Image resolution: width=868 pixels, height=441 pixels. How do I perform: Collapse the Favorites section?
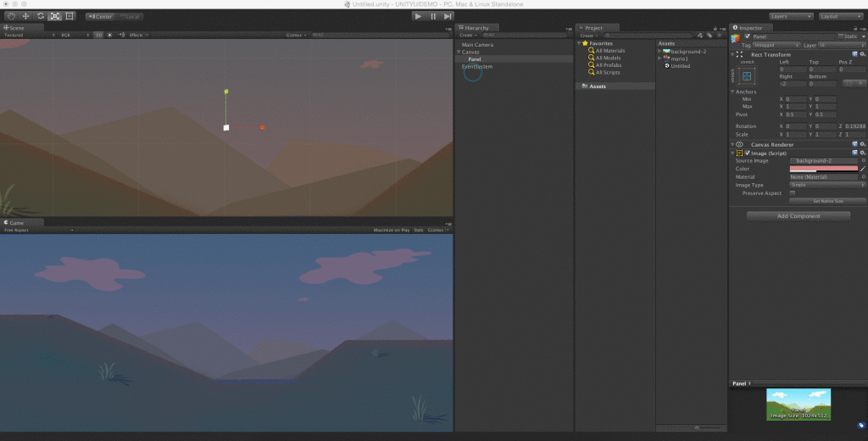(x=579, y=43)
